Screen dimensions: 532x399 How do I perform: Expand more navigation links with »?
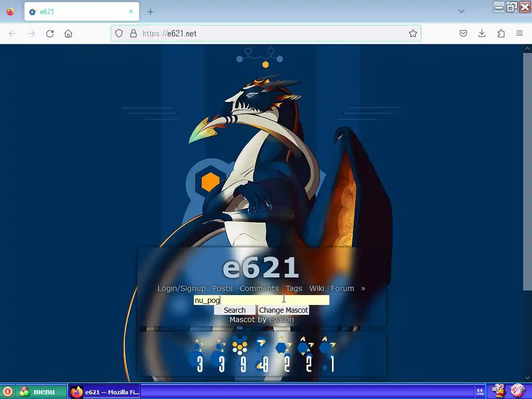tap(363, 288)
